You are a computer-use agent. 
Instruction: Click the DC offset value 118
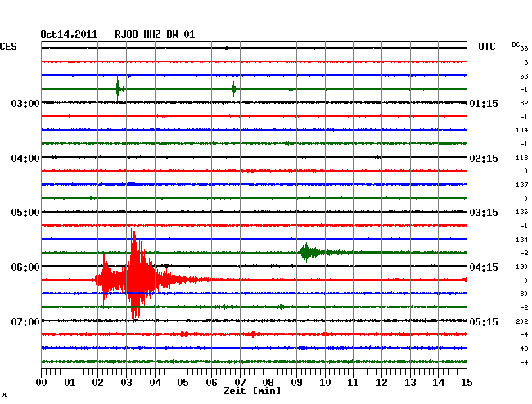click(522, 158)
